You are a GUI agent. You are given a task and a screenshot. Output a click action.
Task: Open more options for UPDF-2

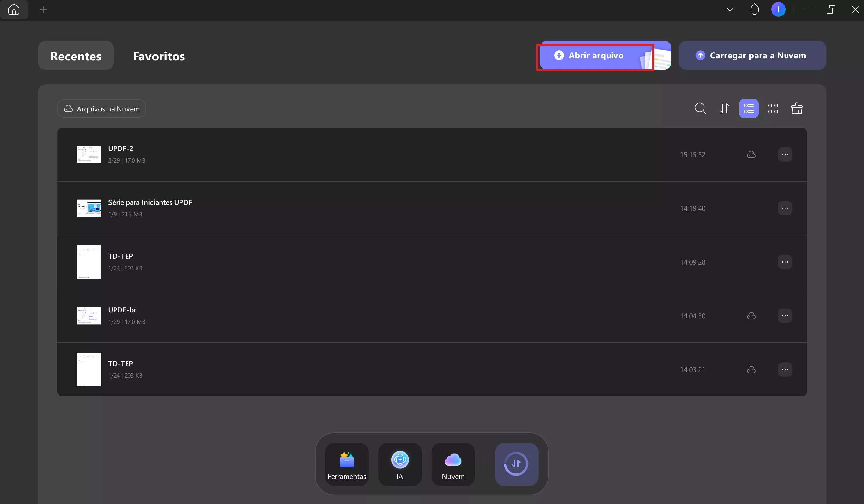pyautogui.click(x=785, y=155)
